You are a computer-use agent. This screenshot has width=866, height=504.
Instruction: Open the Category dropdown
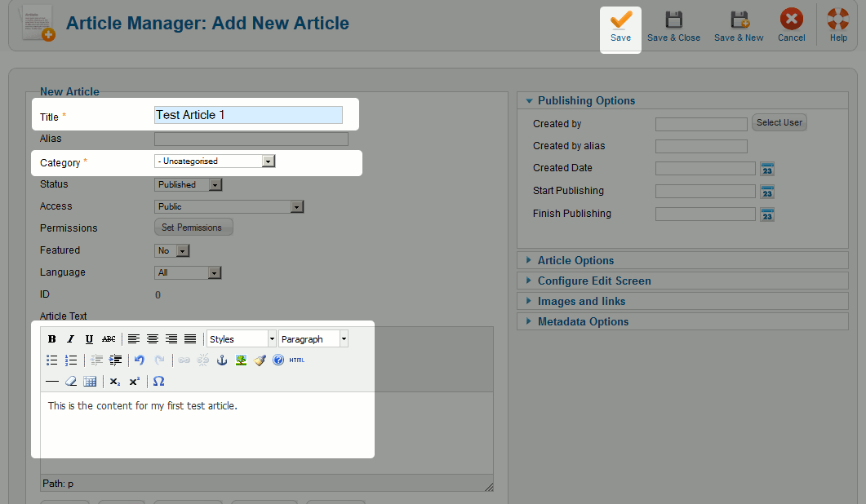coord(215,161)
